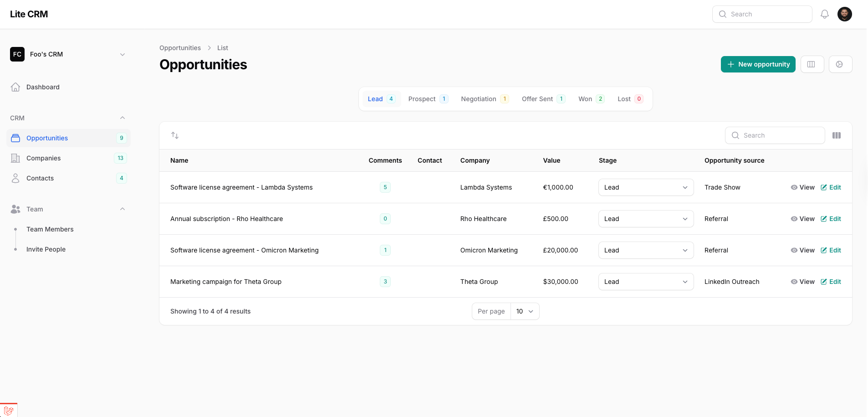868x417 pixels.
Task: Open Companies in the sidebar
Action: (x=43, y=158)
